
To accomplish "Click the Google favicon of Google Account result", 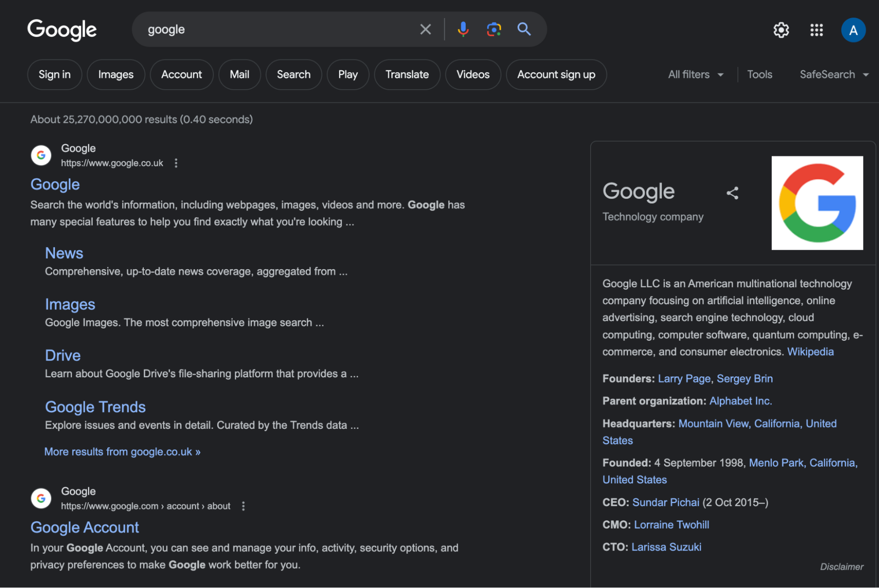I will coord(41,498).
